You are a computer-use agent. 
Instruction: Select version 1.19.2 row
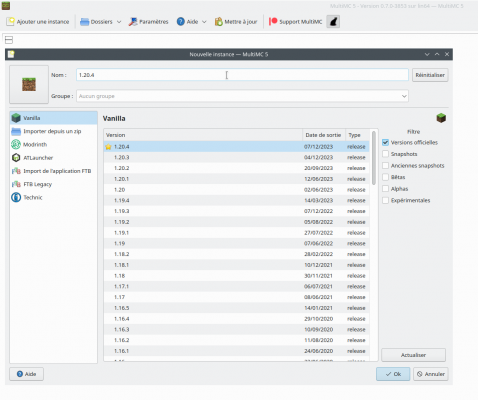point(237,222)
